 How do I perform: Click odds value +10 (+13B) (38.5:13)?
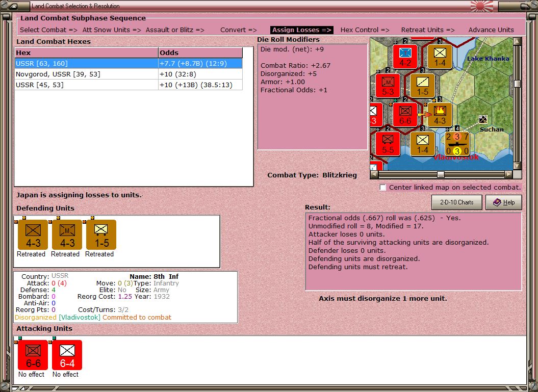tap(196, 85)
